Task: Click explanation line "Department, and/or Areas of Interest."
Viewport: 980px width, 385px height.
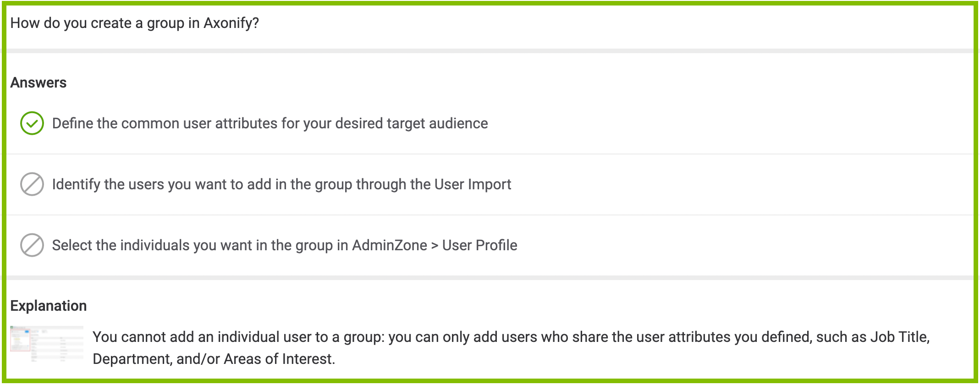Action: (214, 359)
